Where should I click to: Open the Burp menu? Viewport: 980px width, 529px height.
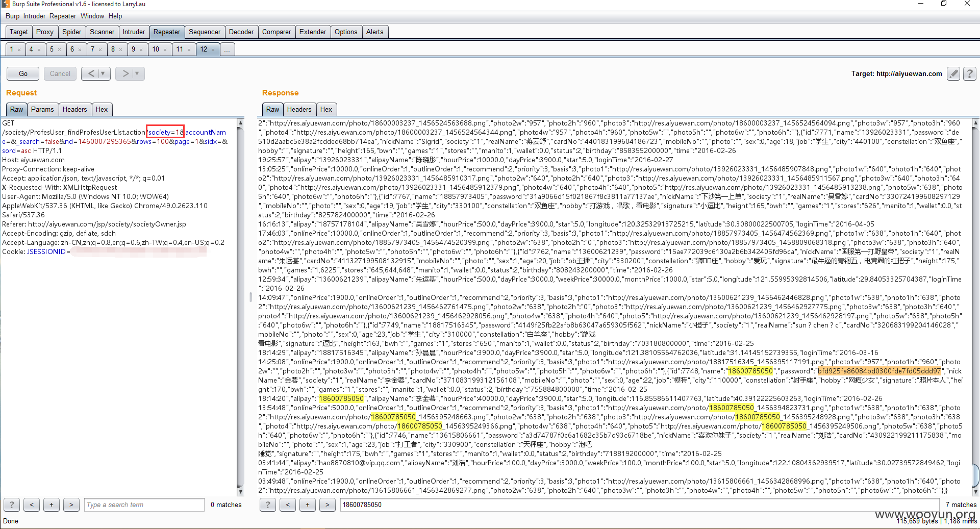[x=12, y=16]
